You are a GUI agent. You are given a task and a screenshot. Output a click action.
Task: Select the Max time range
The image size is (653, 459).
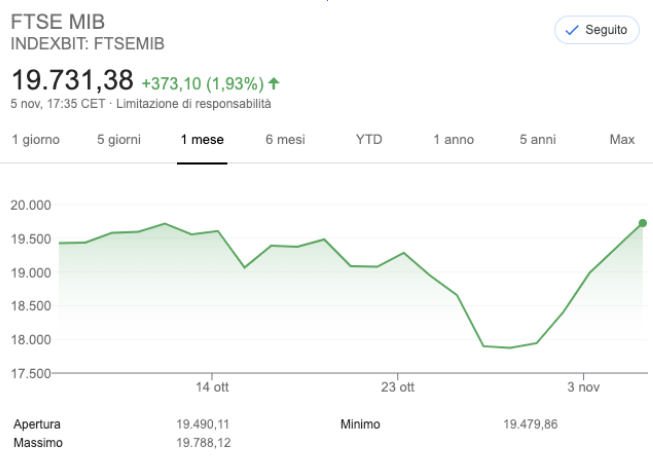(622, 140)
